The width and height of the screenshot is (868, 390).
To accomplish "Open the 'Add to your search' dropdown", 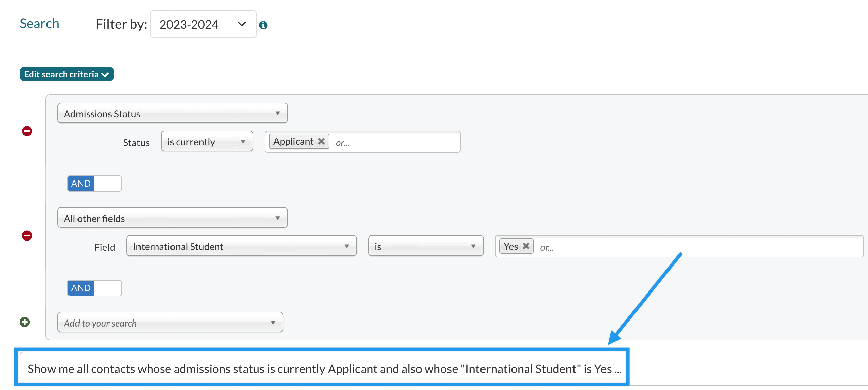I will 170,323.
